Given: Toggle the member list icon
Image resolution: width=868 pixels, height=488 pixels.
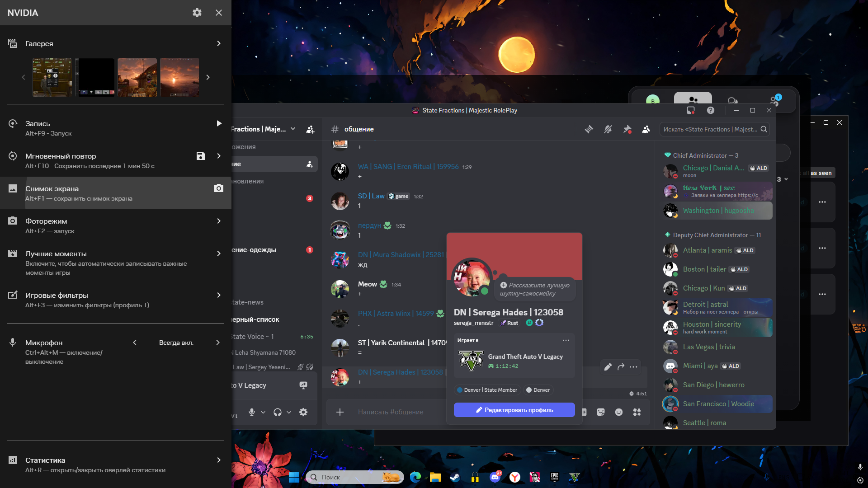Looking at the screenshot, I should click(x=646, y=129).
